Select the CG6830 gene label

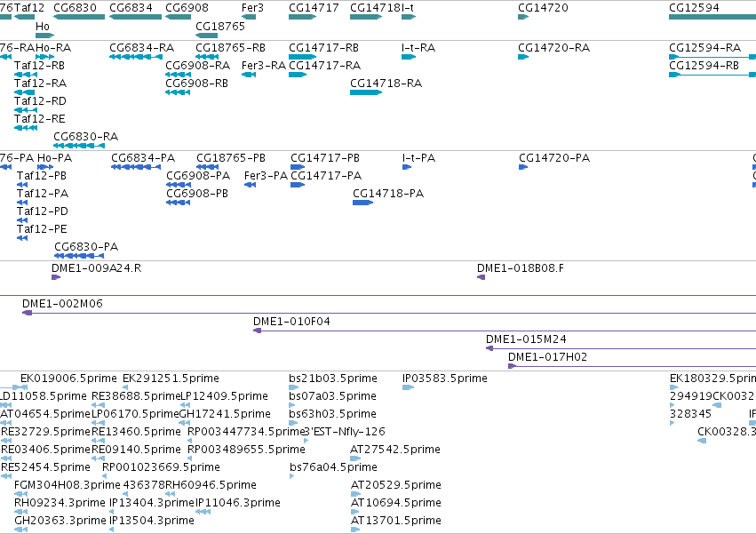coord(75,8)
